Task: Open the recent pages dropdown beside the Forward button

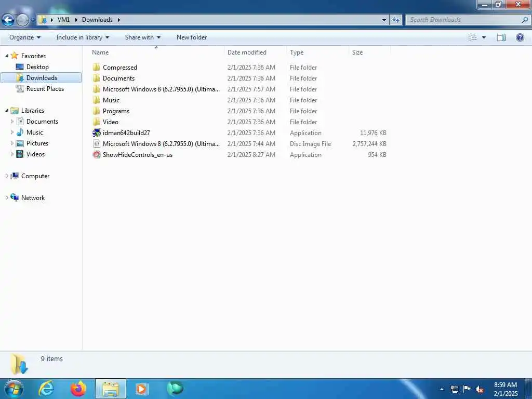Action: click(x=33, y=20)
